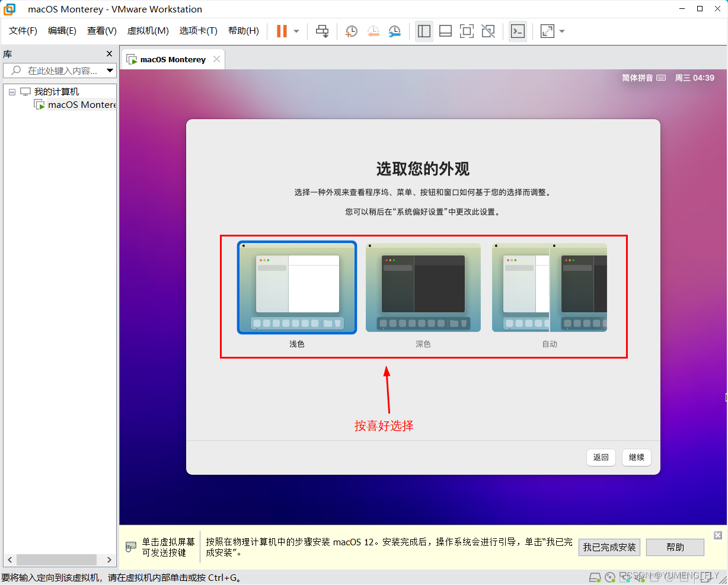Open the power options dropdown beside pause
Screen dimensions: 728x585
[296, 31]
